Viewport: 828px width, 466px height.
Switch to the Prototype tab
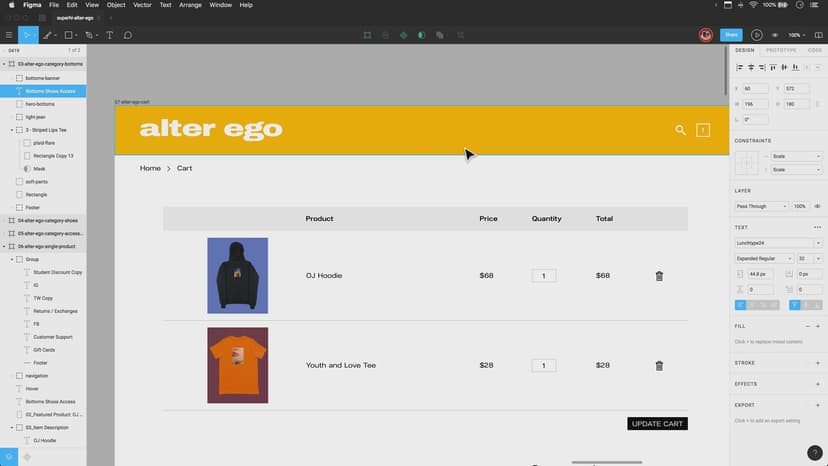coord(781,50)
